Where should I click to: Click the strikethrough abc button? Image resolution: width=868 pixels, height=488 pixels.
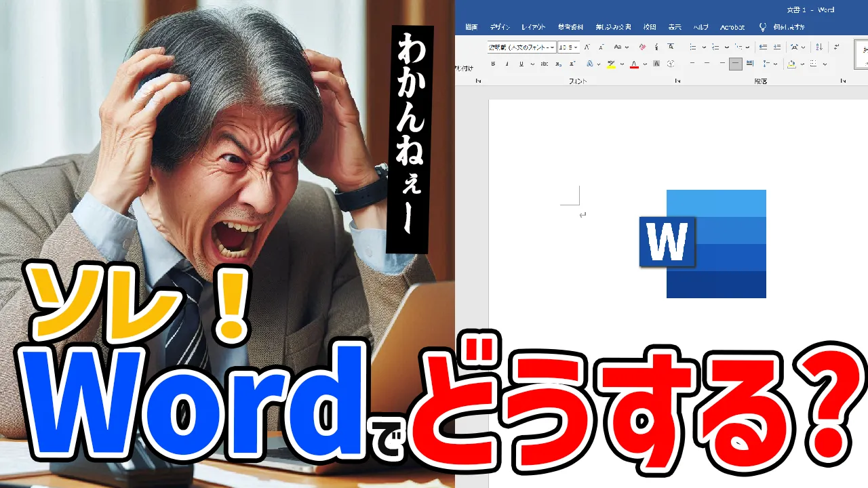(545, 64)
